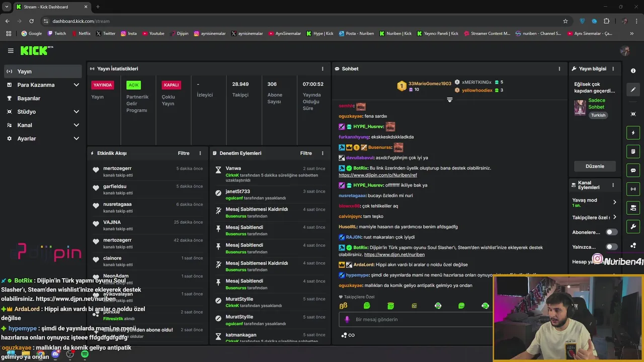Click the Turkish language tag
Viewport: 644px width, 362px height.
coord(598,115)
